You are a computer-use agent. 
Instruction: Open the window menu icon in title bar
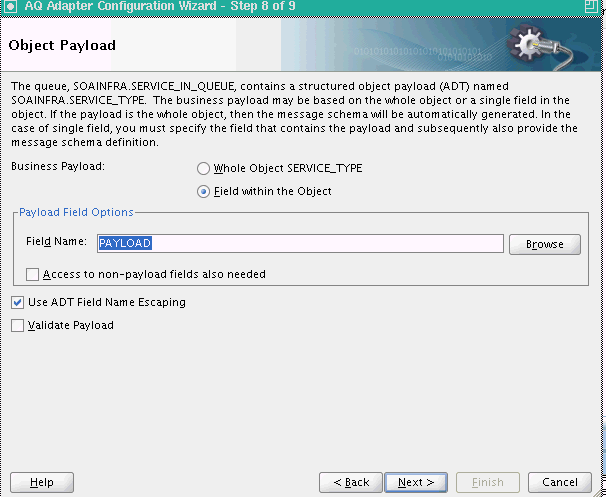tap(10, 7)
